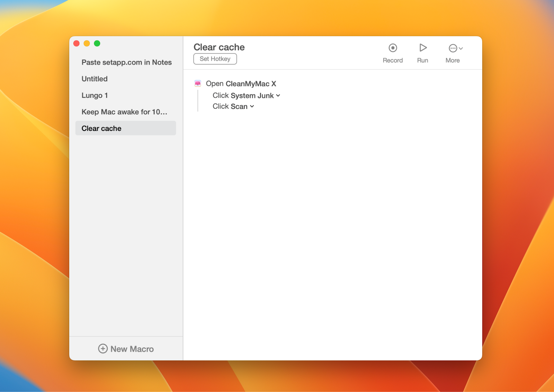Maximize the window with green button
This screenshot has width=554, height=392.
[97, 43]
